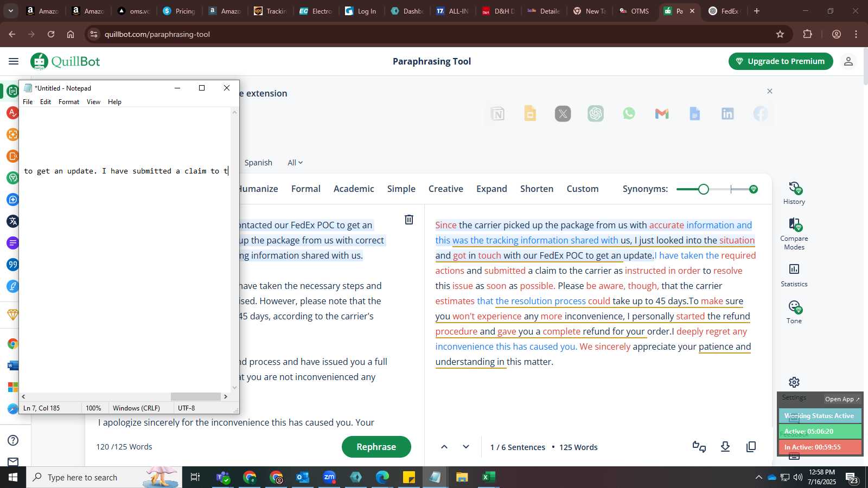This screenshot has height=488, width=868.
Task: Open the Help icon in the QuillBot sidebar
Action: (14, 440)
